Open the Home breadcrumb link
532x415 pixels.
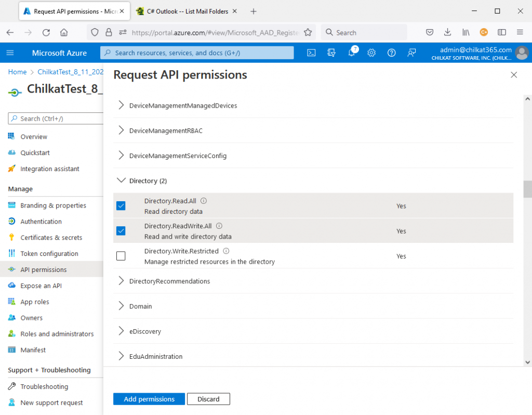17,72
